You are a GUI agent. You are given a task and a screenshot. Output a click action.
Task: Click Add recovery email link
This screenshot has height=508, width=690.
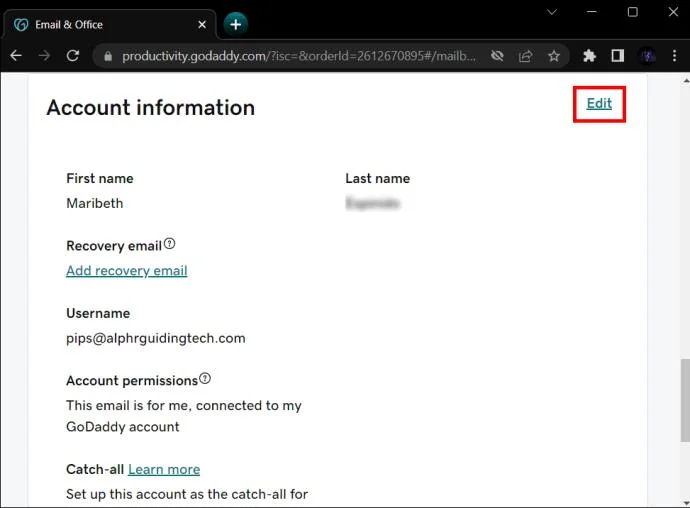tap(127, 271)
